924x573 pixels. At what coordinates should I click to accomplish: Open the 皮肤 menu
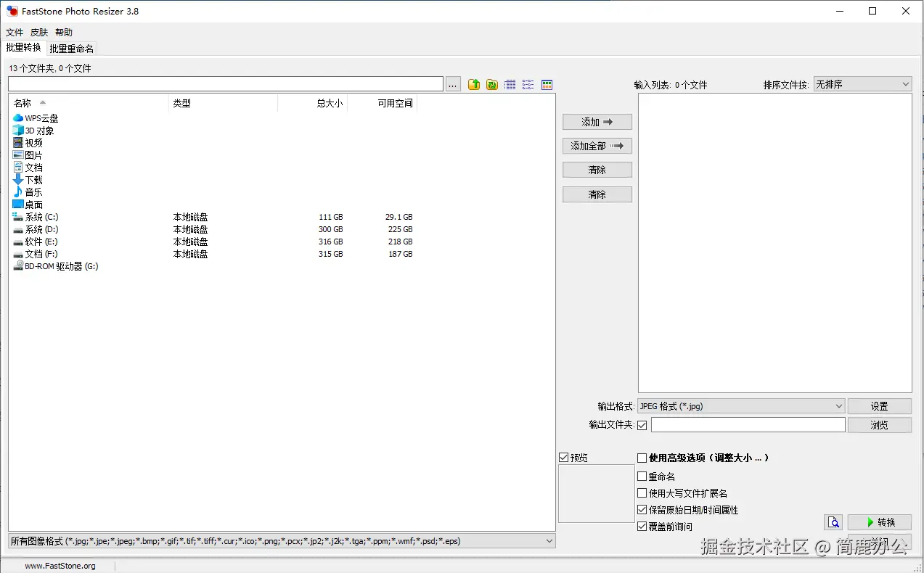(39, 33)
